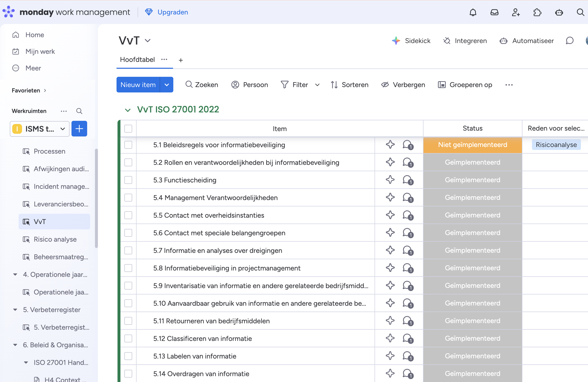
Task: Open Risico analyse board in sidebar
Action: tap(55, 239)
